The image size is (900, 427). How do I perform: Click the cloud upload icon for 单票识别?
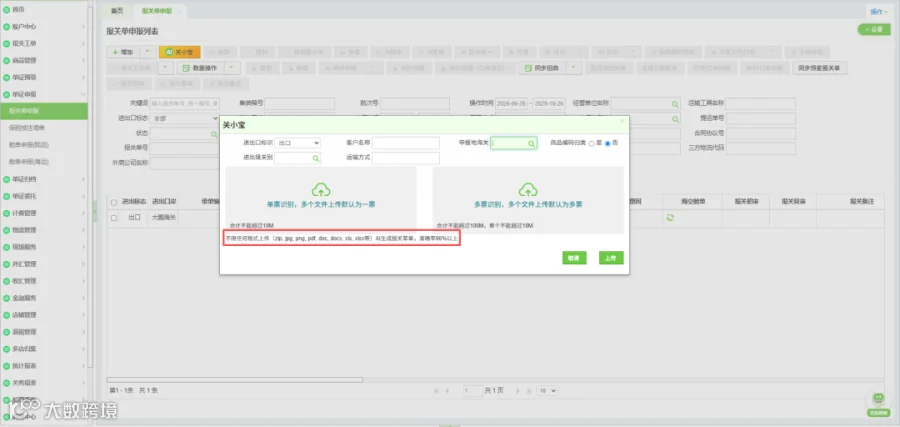(321, 189)
